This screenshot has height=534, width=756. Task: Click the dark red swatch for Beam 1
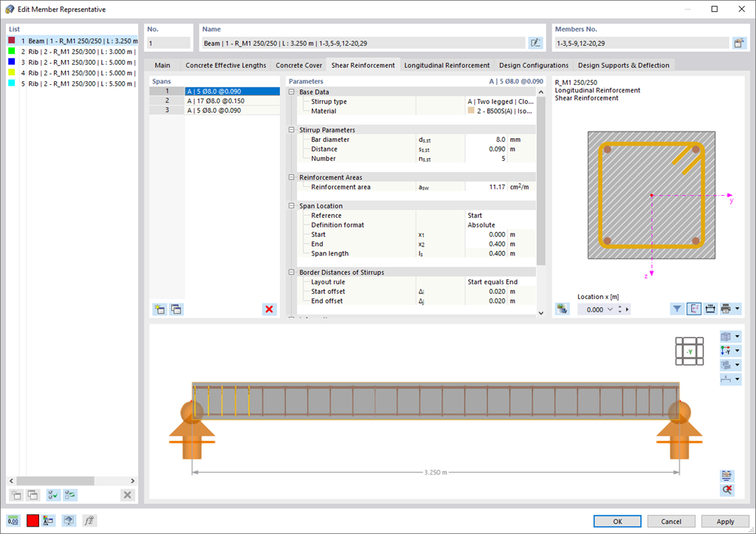[x=12, y=41]
